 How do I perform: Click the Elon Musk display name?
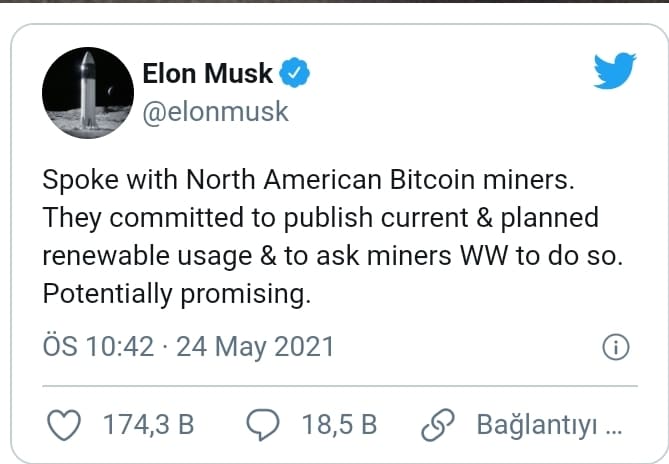[x=207, y=73]
